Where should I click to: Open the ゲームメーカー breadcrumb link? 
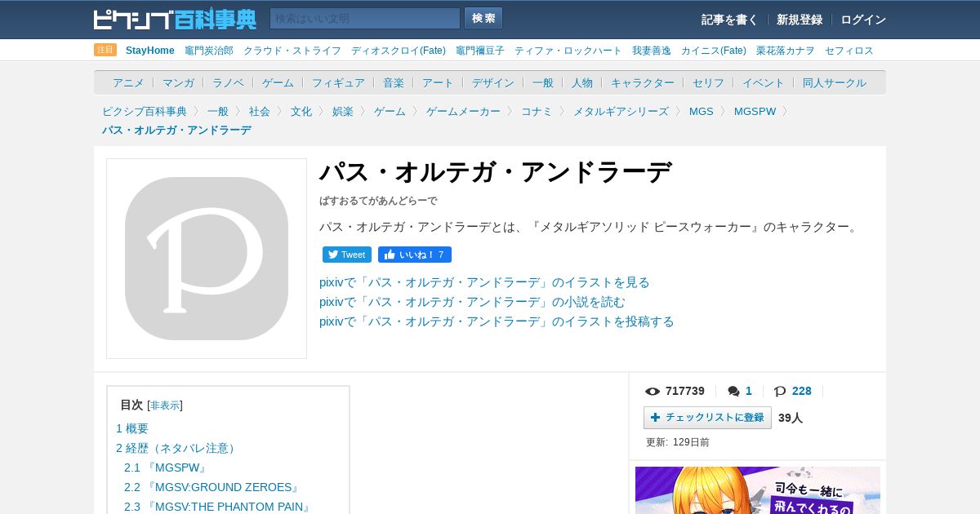pos(463,112)
